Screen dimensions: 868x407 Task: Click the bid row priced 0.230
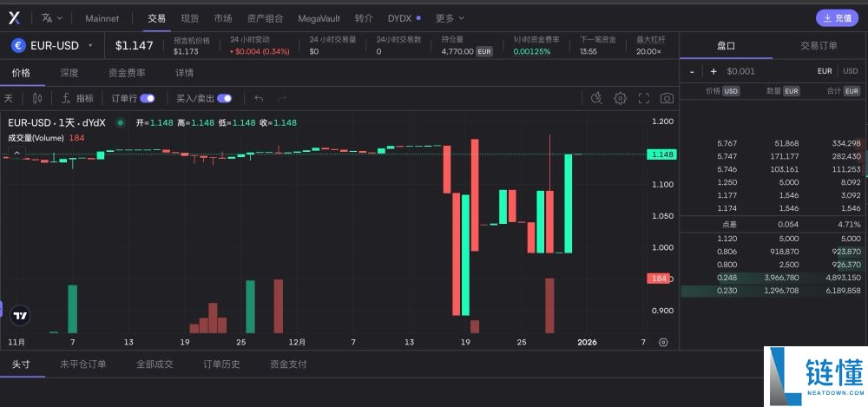(773, 290)
